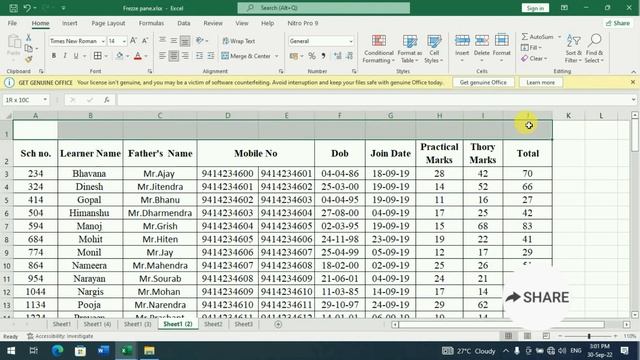
Task: Expand the Font Color dropdown arrow
Action: 146,56
